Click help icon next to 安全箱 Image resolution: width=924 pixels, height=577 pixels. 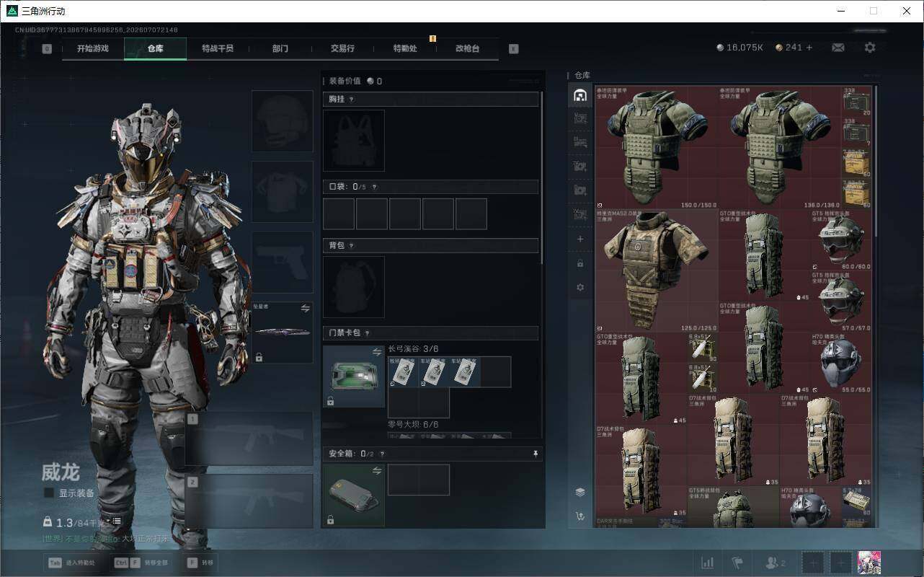tap(382, 454)
